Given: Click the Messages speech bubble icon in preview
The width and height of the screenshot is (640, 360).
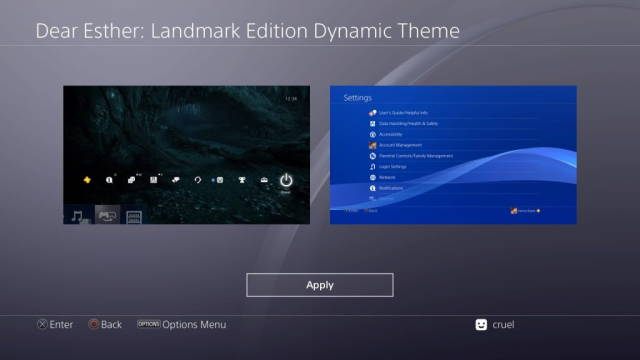Looking at the screenshot, I should 176,180.
